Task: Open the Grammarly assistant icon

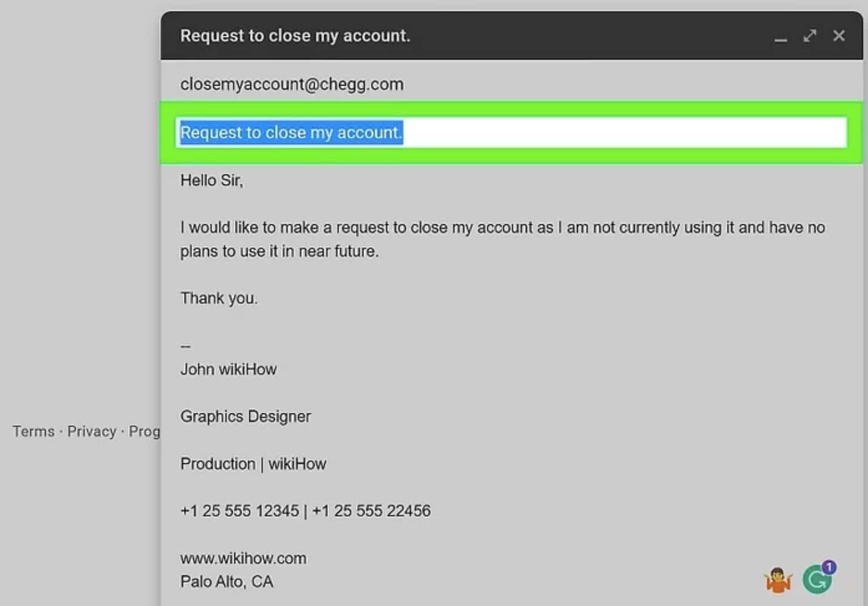Action: (816, 581)
